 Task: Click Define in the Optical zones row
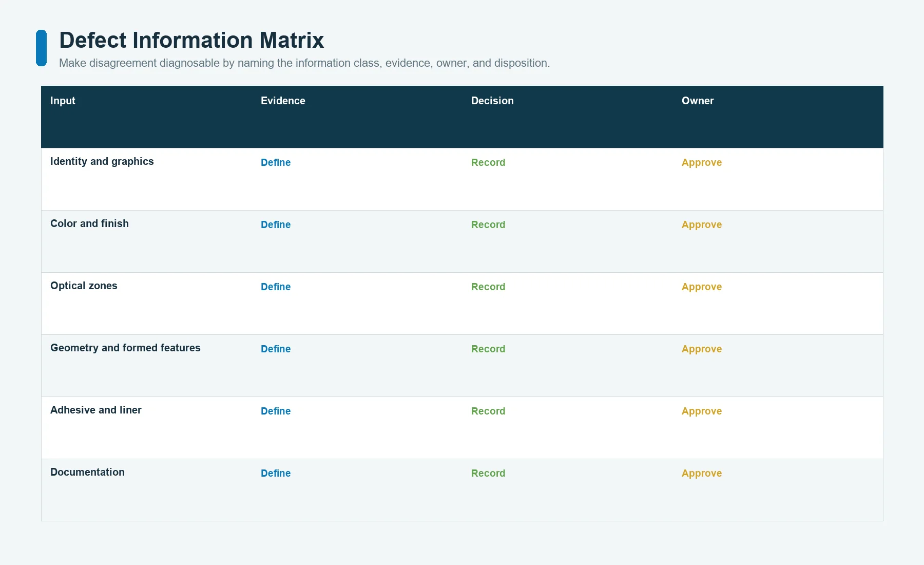coord(276,287)
